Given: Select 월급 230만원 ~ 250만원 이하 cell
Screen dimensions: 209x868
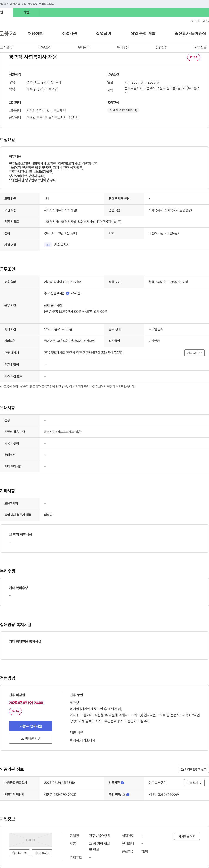Looking at the screenshot, I should coord(168,282).
